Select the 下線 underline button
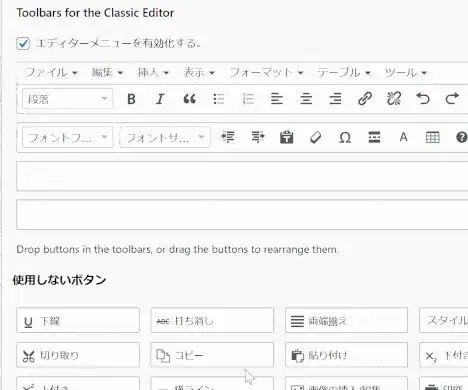Screen dimensions: 468x390 78,321
